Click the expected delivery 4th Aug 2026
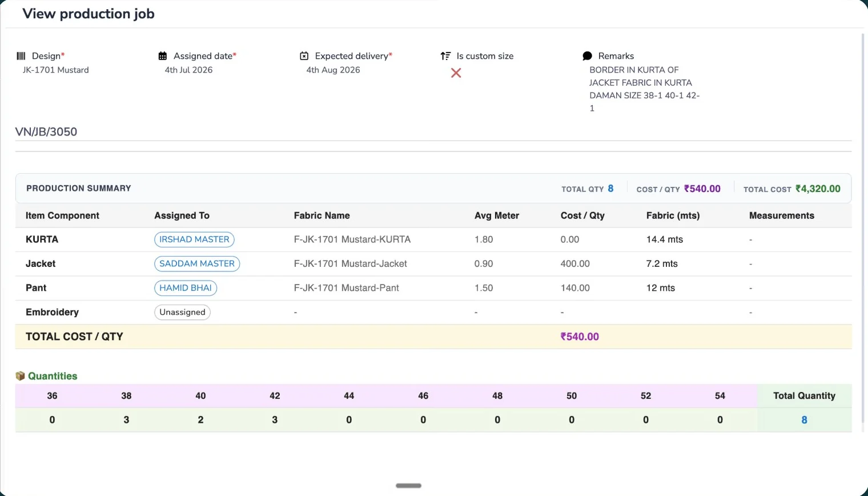The width and height of the screenshot is (868, 496). (333, 70)
